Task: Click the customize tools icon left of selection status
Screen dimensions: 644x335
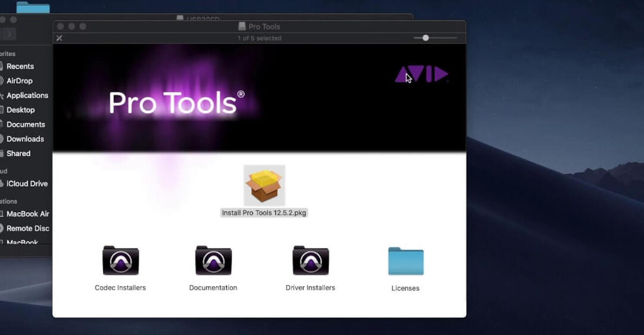Action: pyautogui.click(x=60, y=38)
